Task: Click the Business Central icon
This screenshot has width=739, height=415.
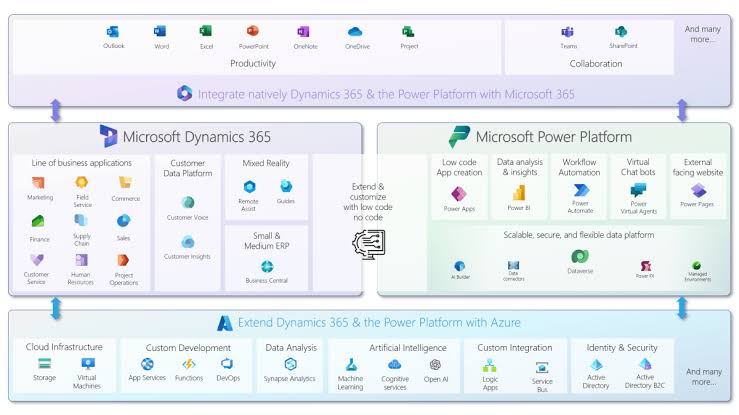Action: (267, 267)
